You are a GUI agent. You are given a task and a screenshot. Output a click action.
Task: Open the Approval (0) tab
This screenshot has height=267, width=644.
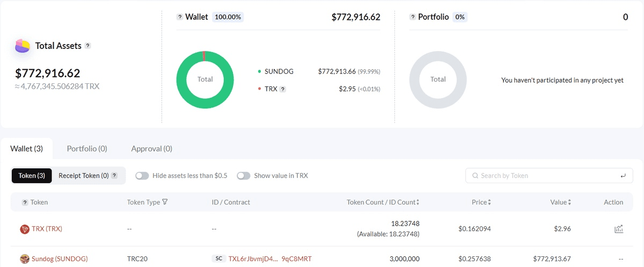[151, 148]
